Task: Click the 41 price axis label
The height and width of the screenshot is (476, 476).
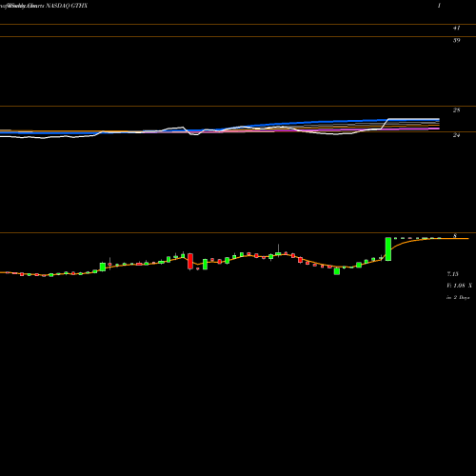Action: tap(456, 28)
